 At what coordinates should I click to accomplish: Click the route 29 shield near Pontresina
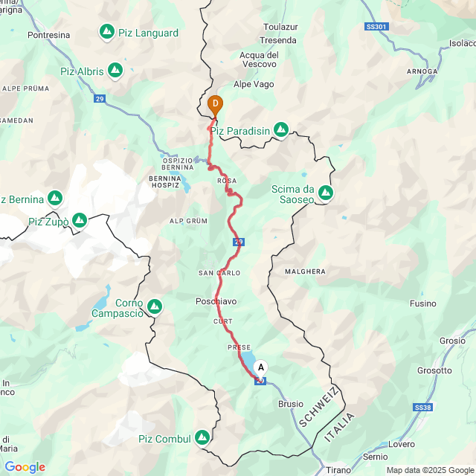click(x=100, y=99)
